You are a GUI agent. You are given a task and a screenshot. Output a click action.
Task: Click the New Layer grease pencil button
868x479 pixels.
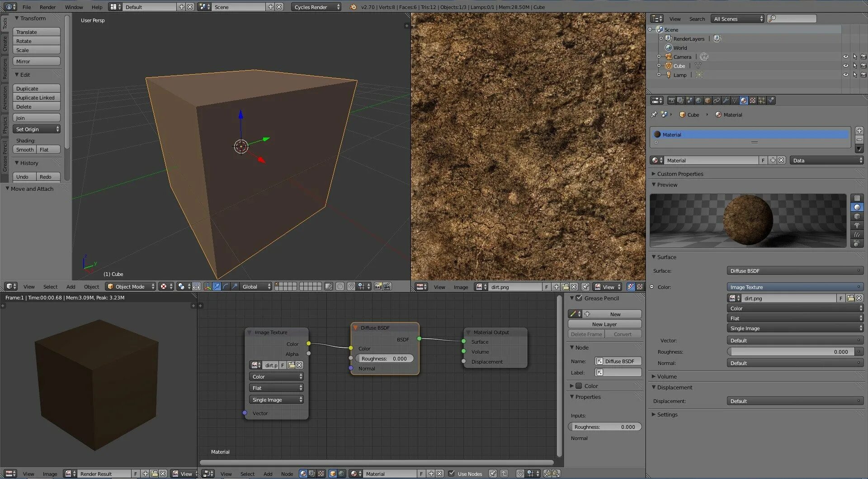(604, 324)
